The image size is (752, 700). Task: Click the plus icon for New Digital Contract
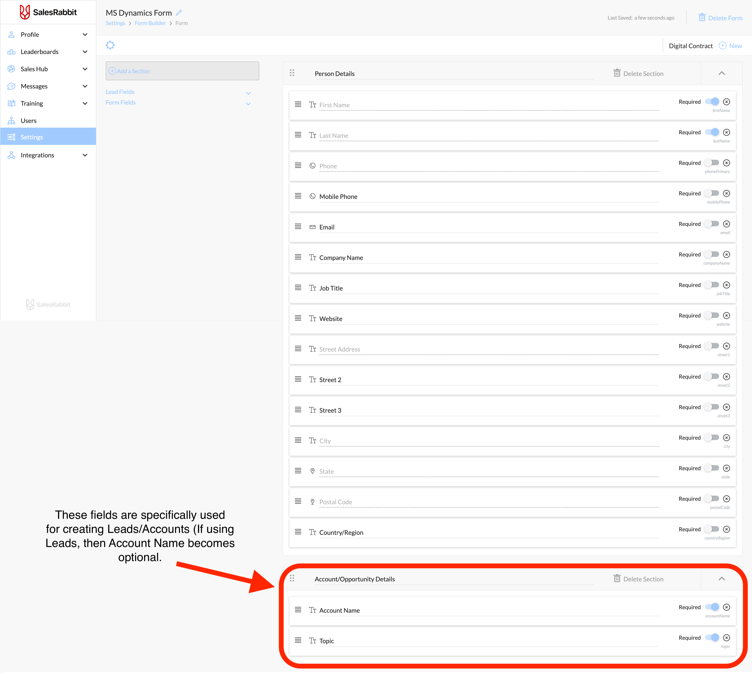pos(722,45)
